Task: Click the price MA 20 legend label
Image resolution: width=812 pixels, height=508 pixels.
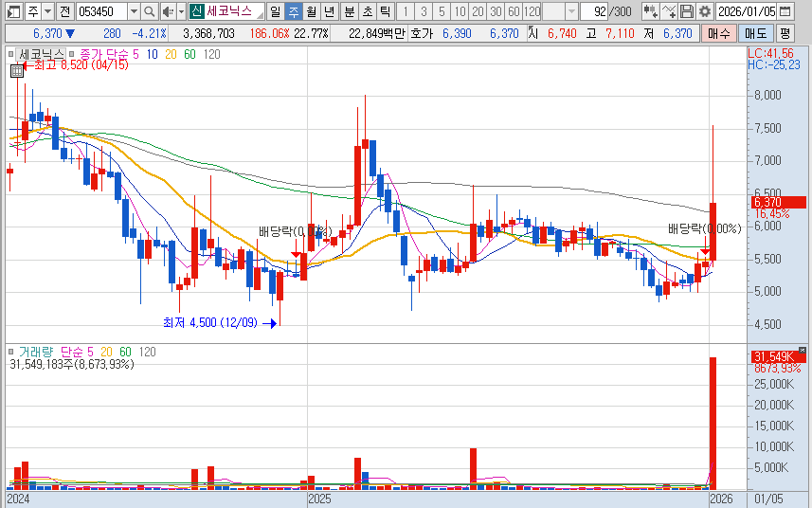Action: pyautogui.click(x=171, y=54)
